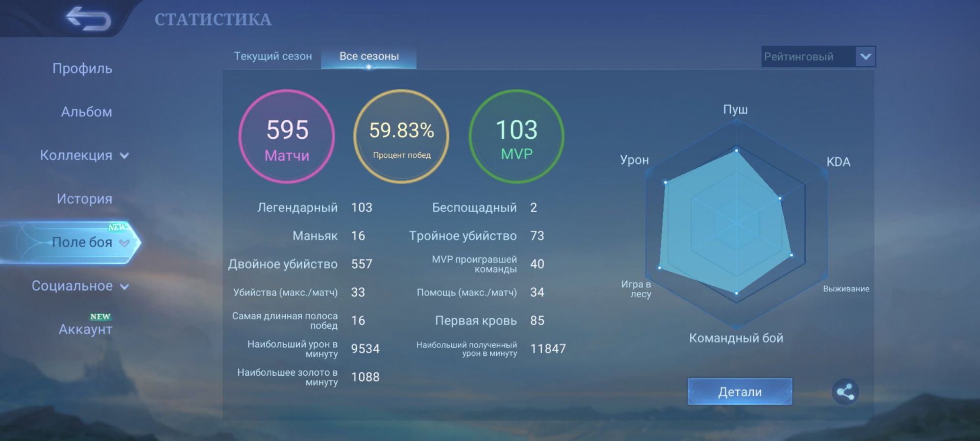
Task: Click the hexagon radar chart center
Action: coord(736,223)
